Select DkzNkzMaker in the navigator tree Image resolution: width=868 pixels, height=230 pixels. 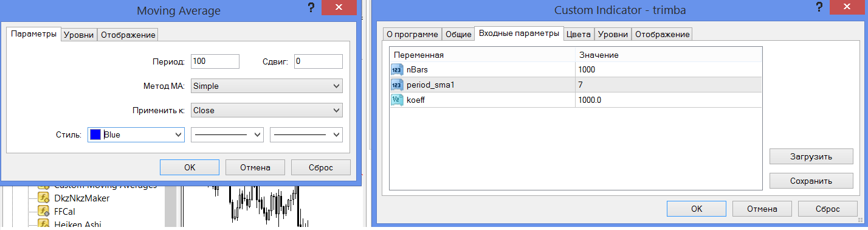pyautogui.click(x=82, y=198)
